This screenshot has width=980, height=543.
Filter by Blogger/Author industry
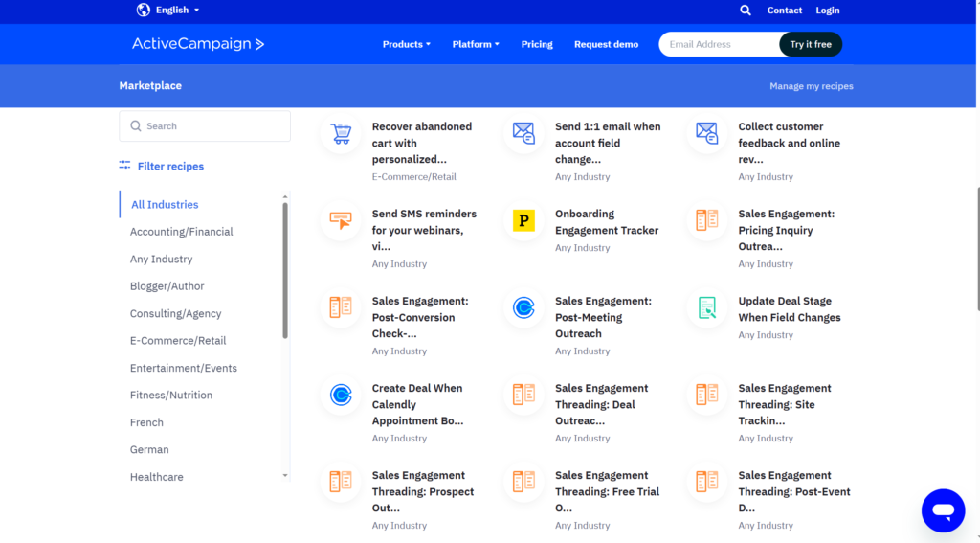coord(167,286)
